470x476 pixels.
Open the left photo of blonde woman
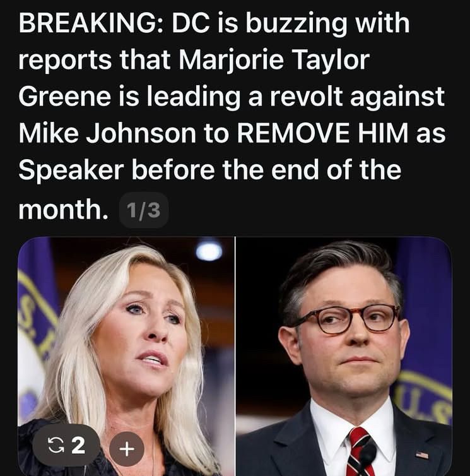coord(126,357)
